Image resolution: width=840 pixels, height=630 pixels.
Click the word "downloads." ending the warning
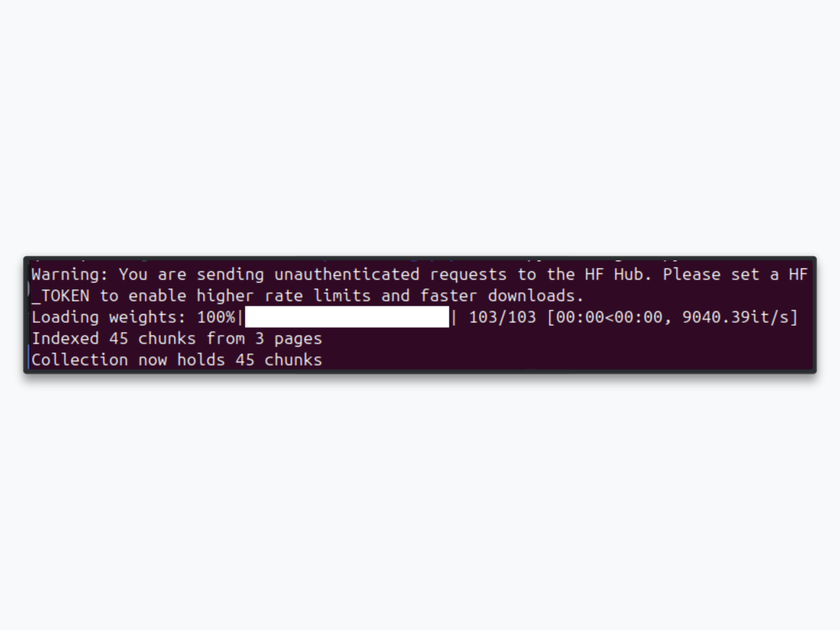pyautogui.click(x=535, y=296)
